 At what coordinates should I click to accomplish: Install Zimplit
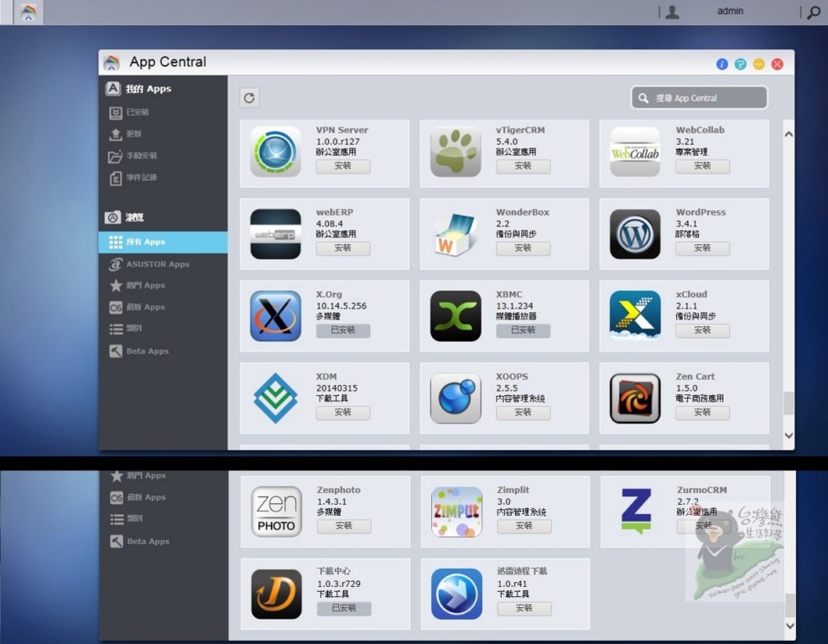pyautogui.click(x=524, y=527)
